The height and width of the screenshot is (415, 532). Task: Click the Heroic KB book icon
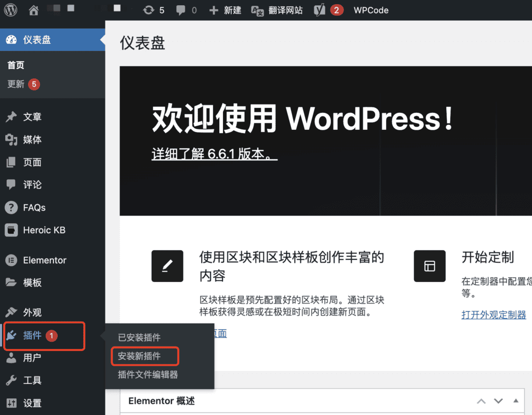pos(11,230)
